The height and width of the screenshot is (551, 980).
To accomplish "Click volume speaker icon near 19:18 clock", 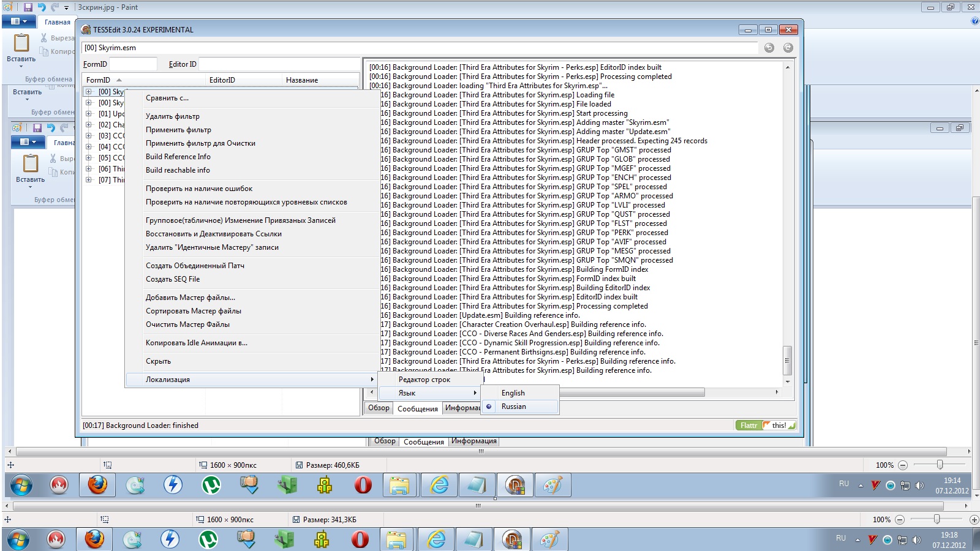I will point(916,540).
